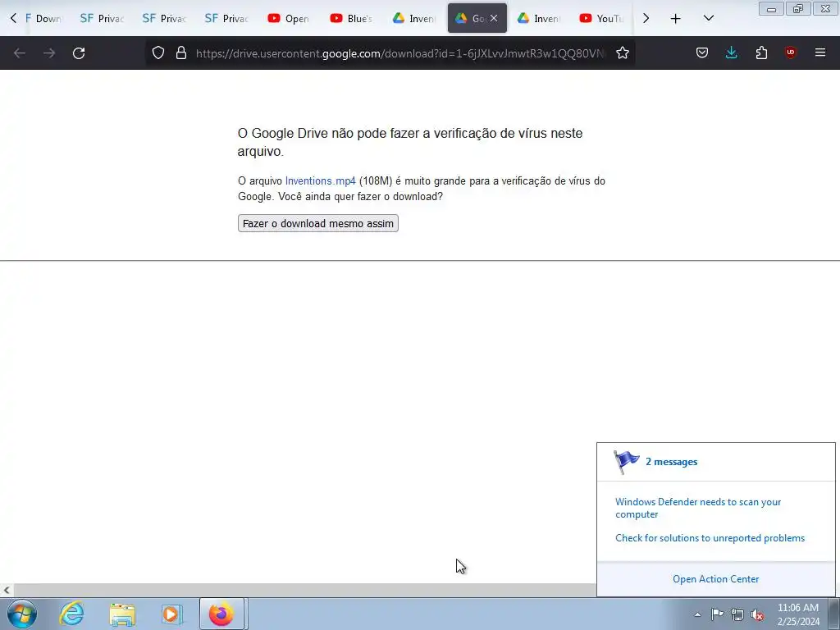Open the Inventions.mp4 file link
This screenshot has width=840, height=630.
click(321, 181)
